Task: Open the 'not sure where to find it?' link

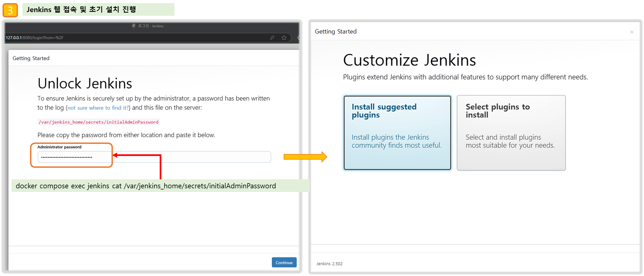Action: [98, 108]
